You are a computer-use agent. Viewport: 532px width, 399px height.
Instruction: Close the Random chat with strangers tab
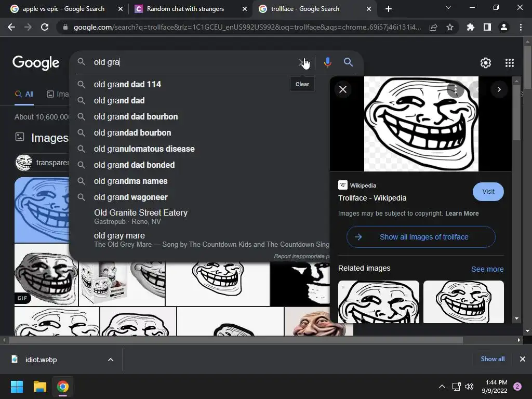(x=245, y=9)
